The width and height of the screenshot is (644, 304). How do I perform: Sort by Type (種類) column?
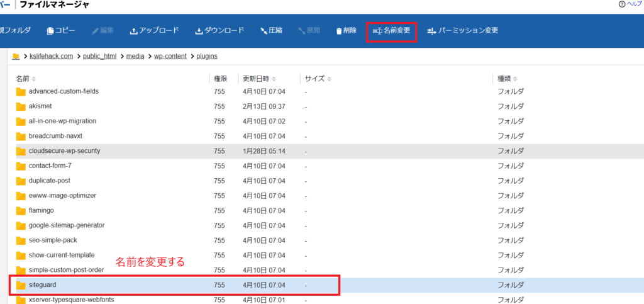pos(508,79)
